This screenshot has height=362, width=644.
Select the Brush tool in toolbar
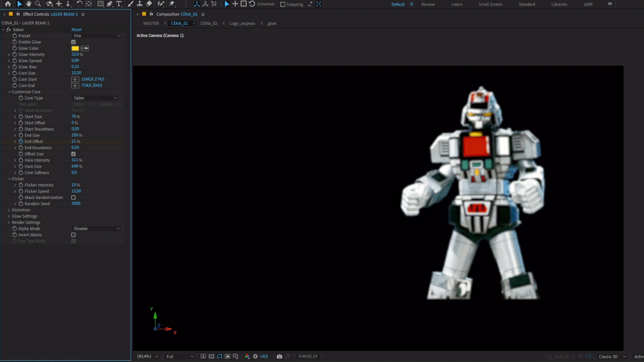[130, 4]
